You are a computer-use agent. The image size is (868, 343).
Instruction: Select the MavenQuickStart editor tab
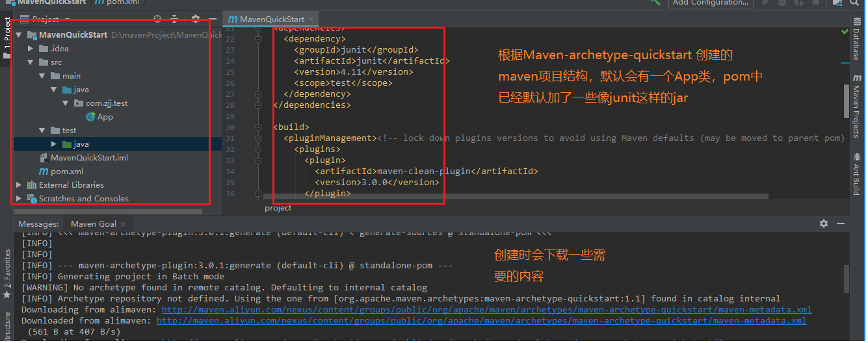271,19
